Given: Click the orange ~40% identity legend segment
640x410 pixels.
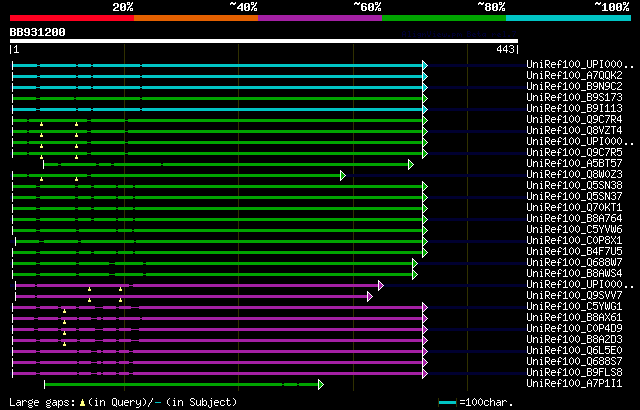Looking at the screenshot, I should (196, 18).
